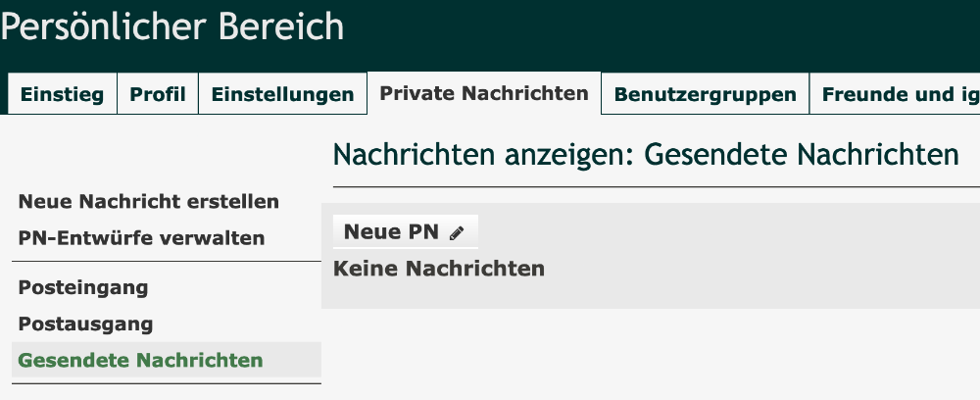Open the Benutzergruppen tab
Screen dimensions: 980x400
click(x=705, y=95)
